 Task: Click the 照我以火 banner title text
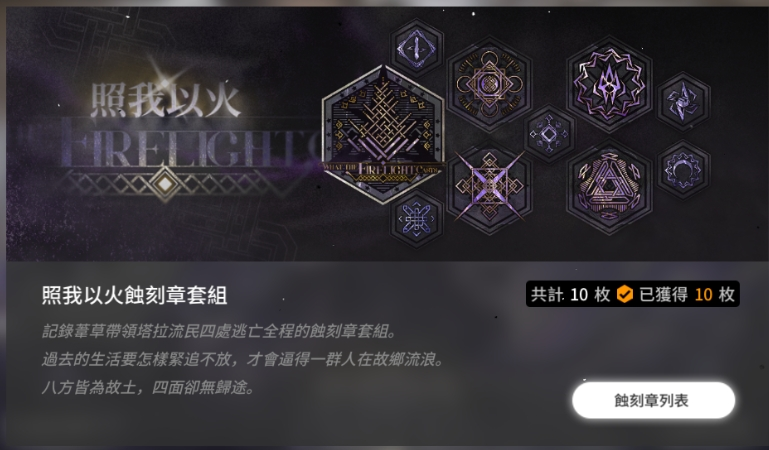(x=166, y=100)
